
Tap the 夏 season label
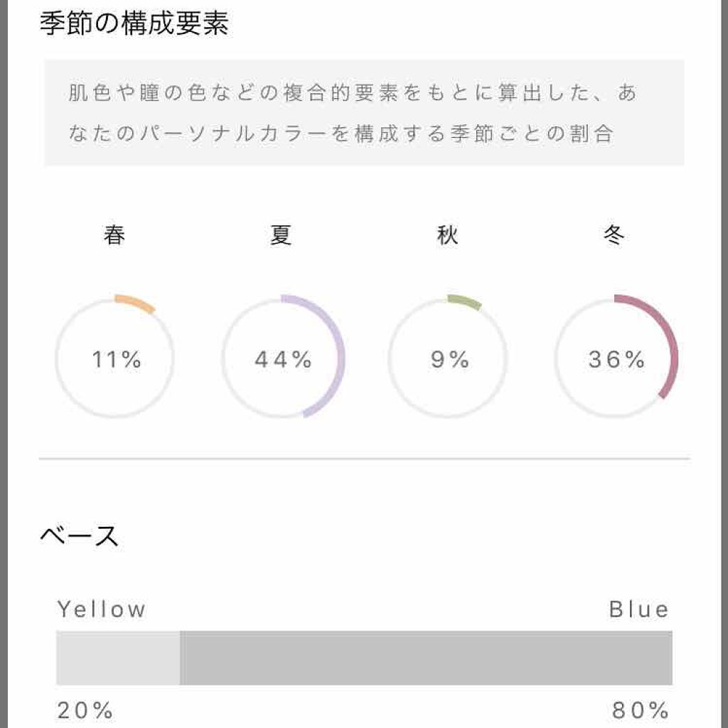point(281,235)
